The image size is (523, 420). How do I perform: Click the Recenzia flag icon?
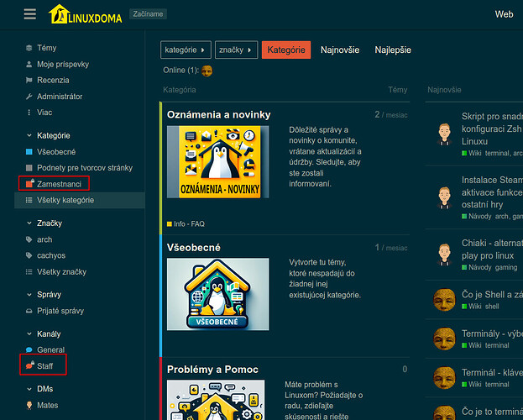29,80
